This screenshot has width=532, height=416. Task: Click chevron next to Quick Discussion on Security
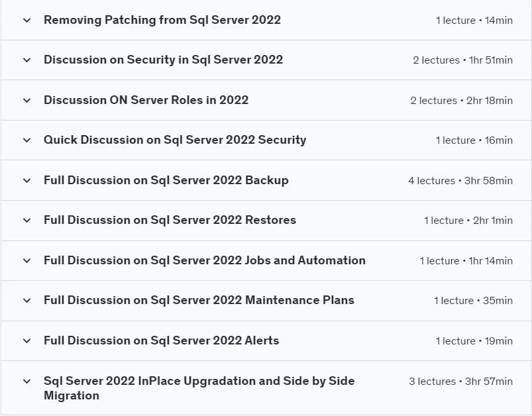27,140
